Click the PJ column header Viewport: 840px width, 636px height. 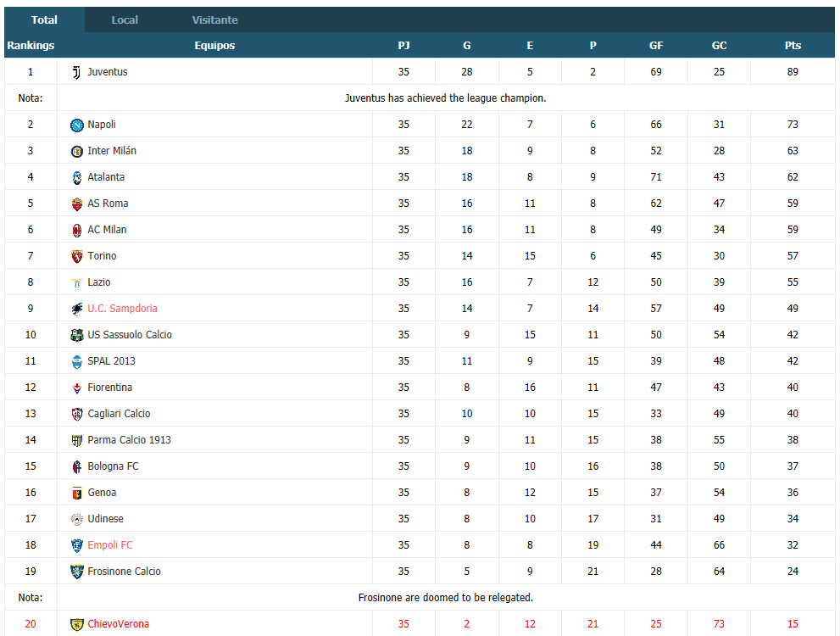click(404, 45)
